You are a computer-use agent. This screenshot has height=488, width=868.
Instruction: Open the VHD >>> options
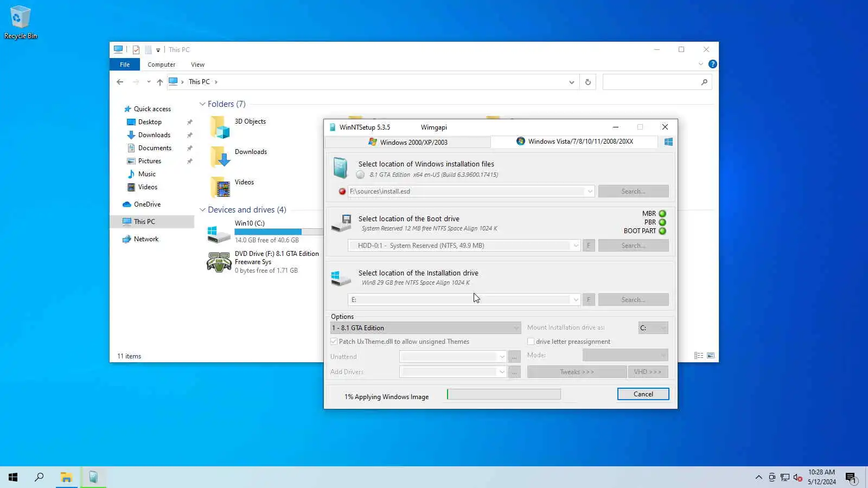click(x=648, y=372)
